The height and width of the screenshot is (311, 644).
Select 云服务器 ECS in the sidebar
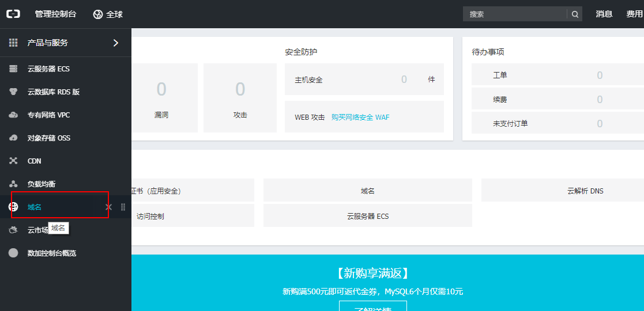point(48,69)
